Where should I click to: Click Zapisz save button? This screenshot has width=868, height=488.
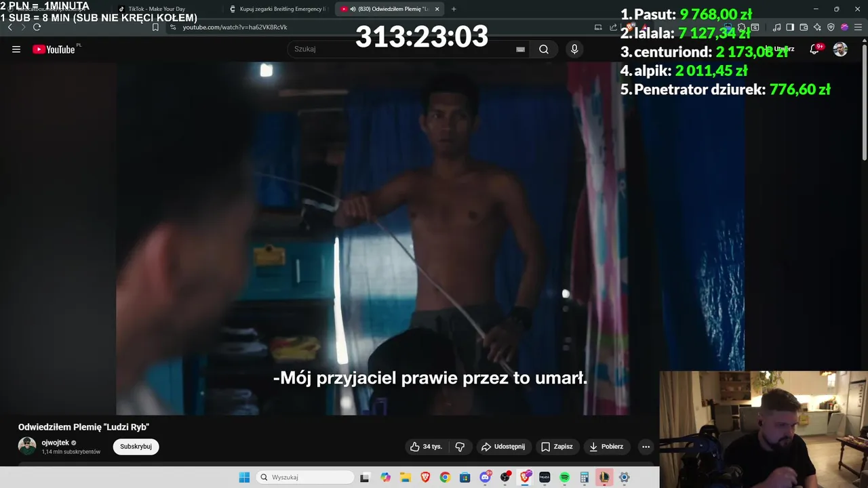point(557,447)
